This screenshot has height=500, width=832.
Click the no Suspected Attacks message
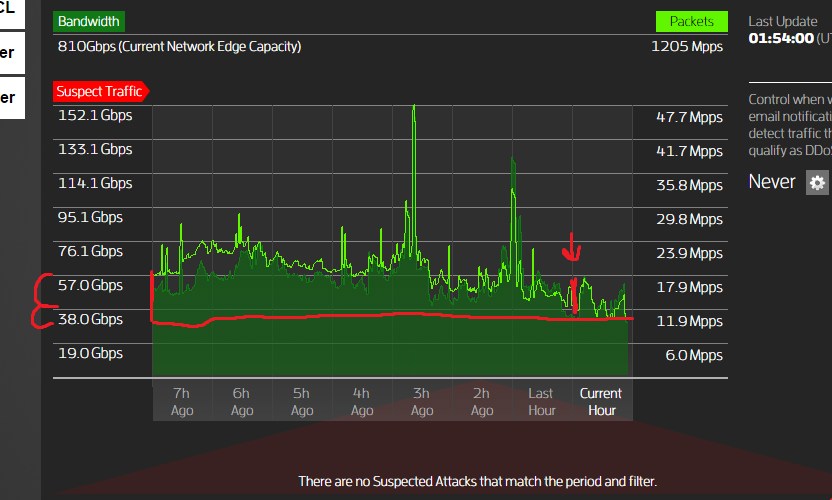point(478,481)
